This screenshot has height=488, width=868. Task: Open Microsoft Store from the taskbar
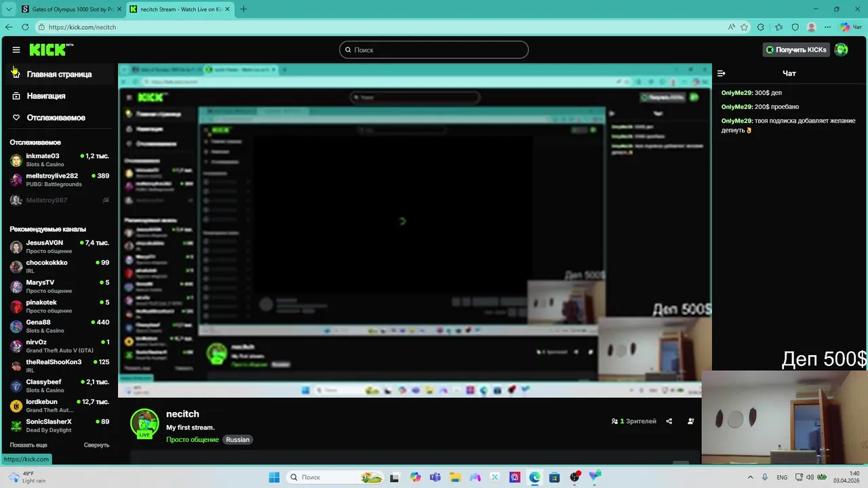coord(554,477)
